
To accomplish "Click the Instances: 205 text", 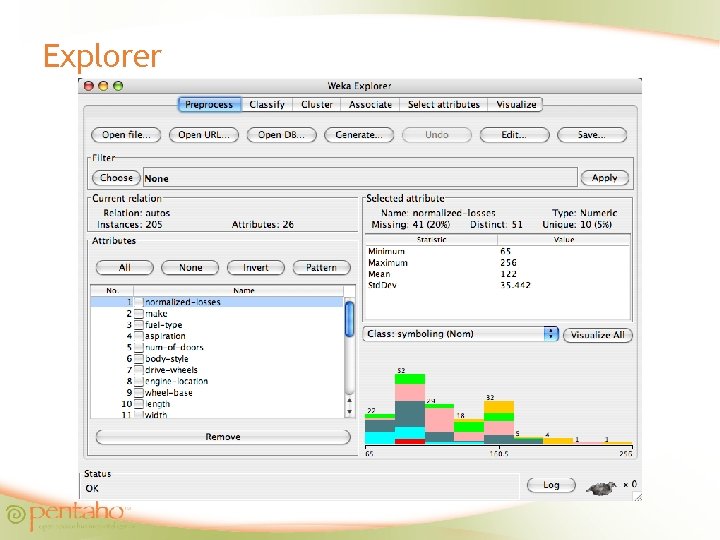I will click(x=130, y=225).
